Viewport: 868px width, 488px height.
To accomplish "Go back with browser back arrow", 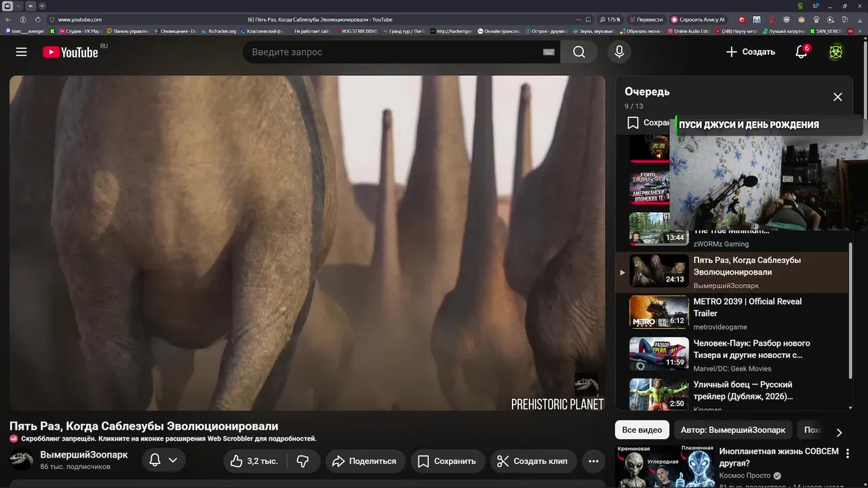I will pyautogui.click(x=8, y=20).
